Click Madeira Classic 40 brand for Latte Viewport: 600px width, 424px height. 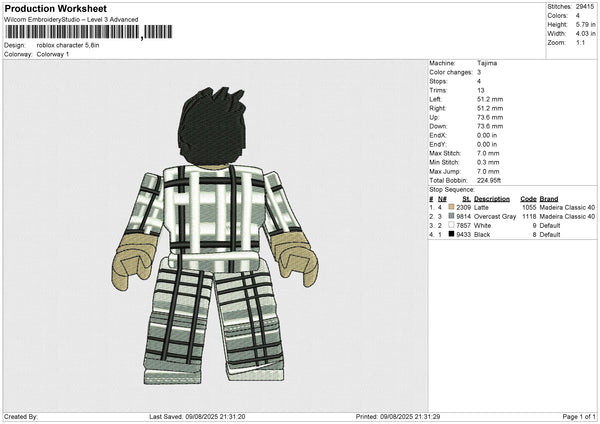click(x=567, y=207)
